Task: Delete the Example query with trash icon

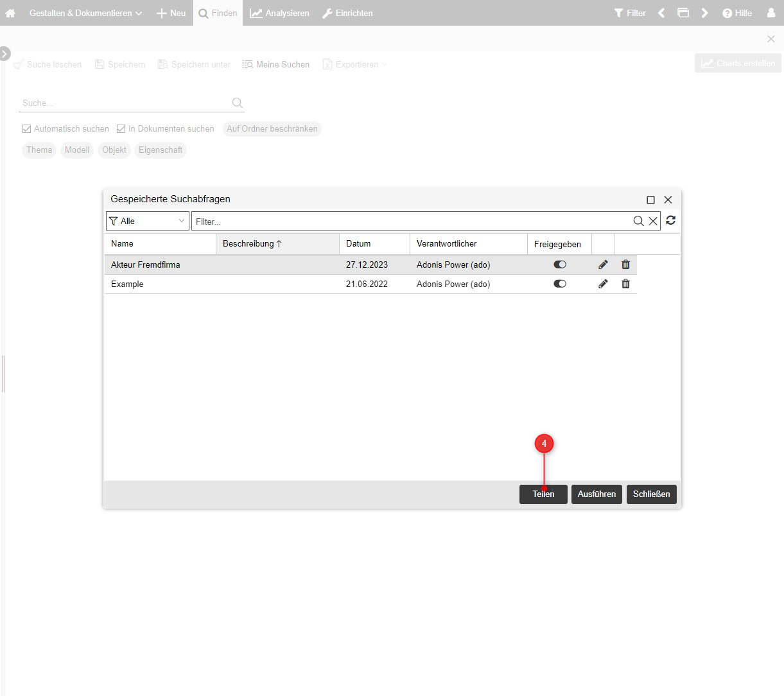Action: [x=625, y=284]
